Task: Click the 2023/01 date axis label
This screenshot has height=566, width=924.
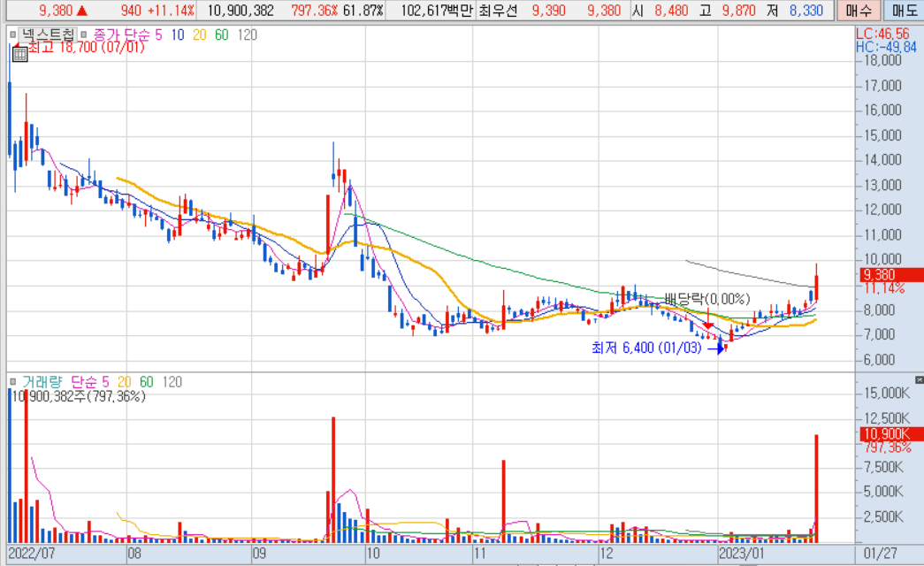Action: pyautogui.click(x=741, y=554)
